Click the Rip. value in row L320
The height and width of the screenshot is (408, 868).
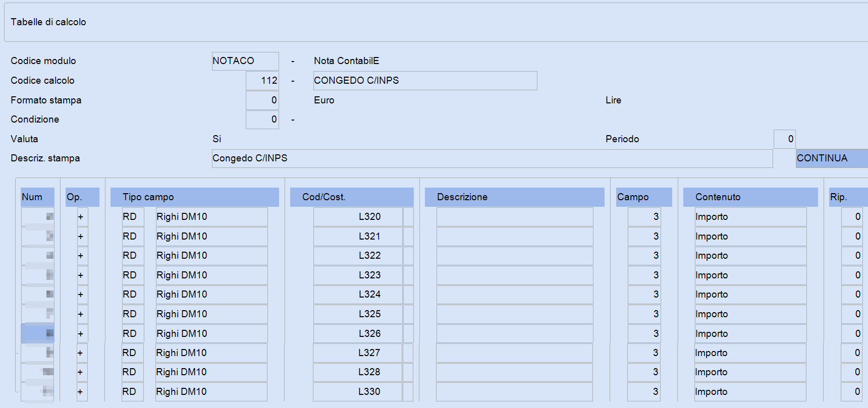(852, 217)
